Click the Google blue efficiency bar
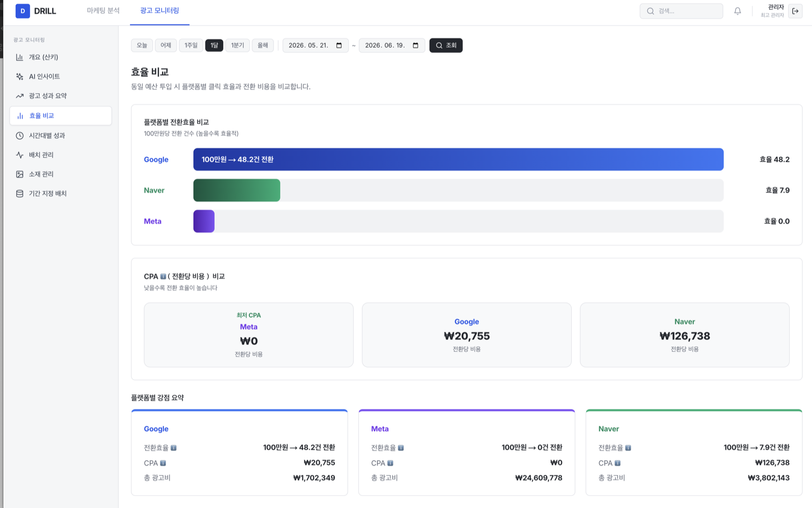The height and width of the screenshot is (508, 812). [458, 160]
